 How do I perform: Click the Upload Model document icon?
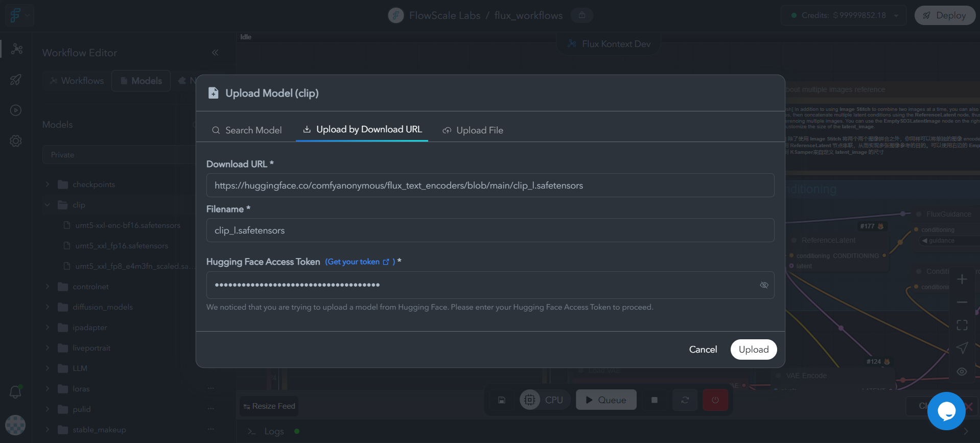[x=213, y=93]
